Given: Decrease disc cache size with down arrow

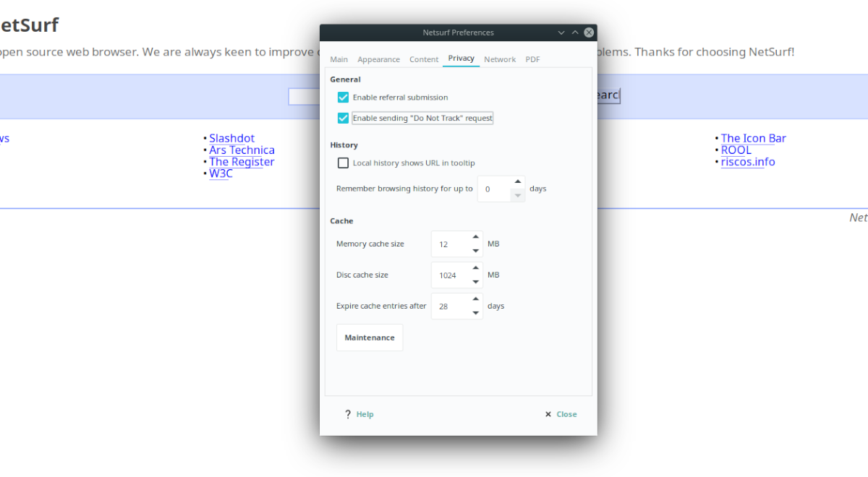Looking at the screenshot, I should tap(475, 281).
